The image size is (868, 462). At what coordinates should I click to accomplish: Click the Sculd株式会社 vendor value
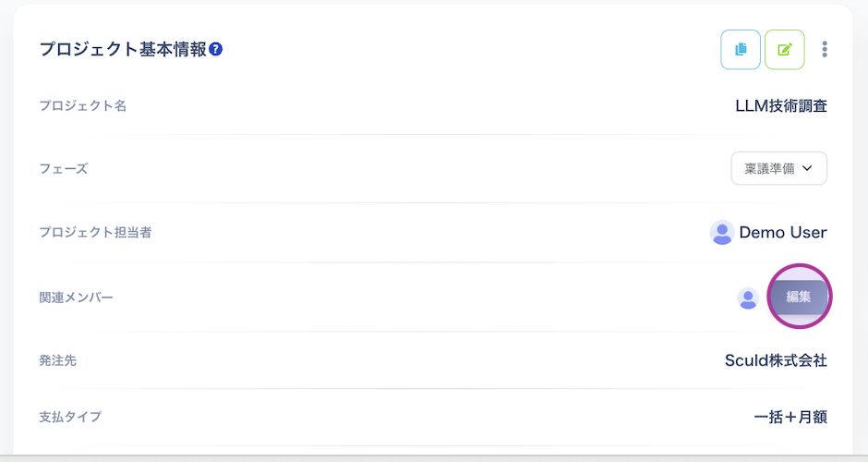pyautogui.click(x=776, y=360)
